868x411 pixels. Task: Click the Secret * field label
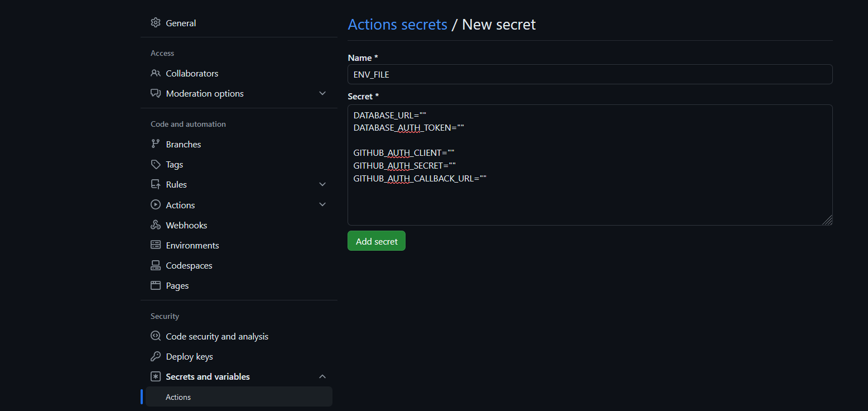pos(363,97)
